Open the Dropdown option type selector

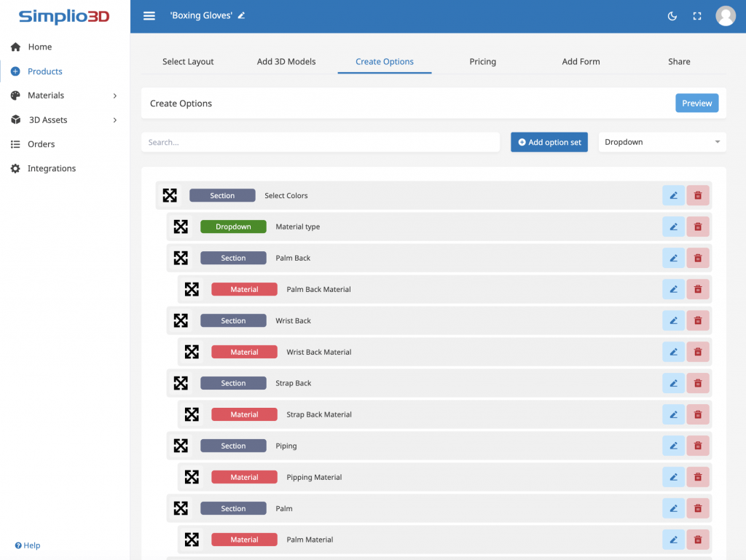(661, 142)
